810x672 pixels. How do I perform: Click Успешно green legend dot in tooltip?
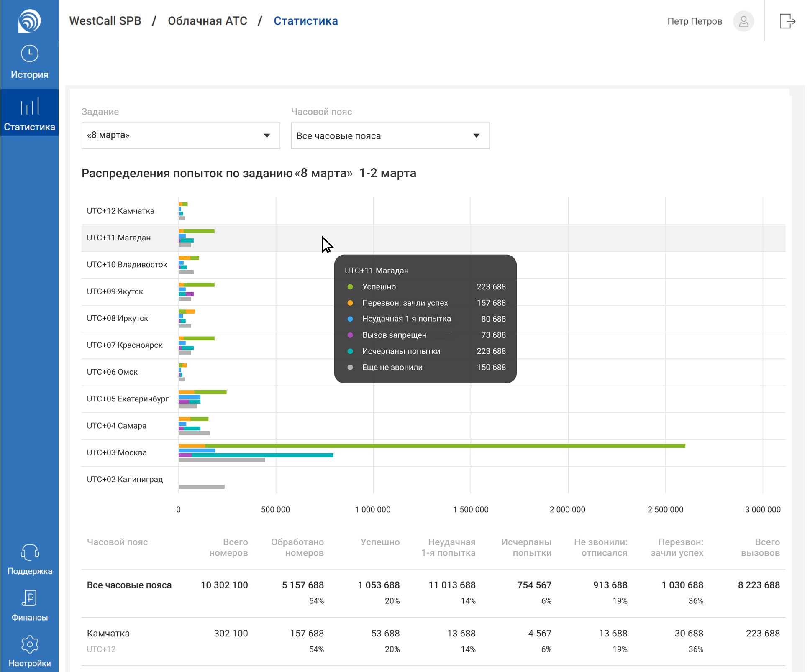tap(350, 287)
